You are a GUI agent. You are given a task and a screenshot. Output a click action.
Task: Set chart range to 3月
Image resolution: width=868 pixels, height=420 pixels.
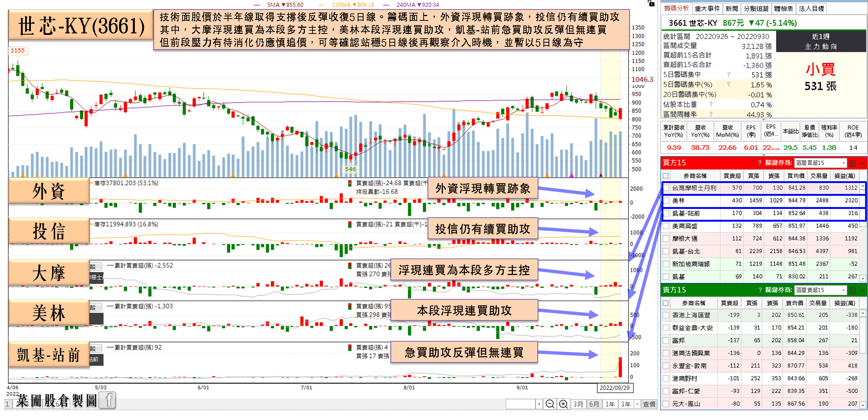[578, 404]
